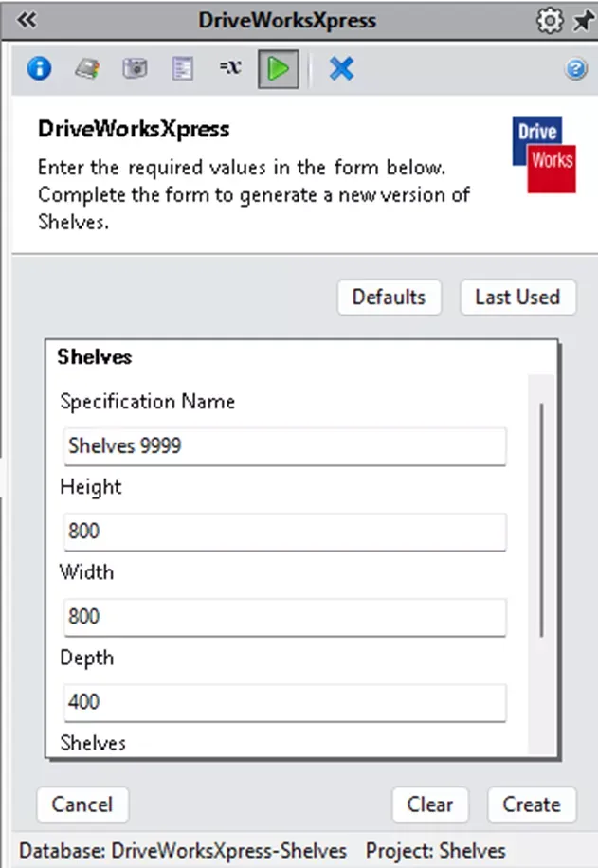Pin the DriveWorksXpress panel with pushpin icon
This screenshot has width=598, height=868.
click(584, 21)
